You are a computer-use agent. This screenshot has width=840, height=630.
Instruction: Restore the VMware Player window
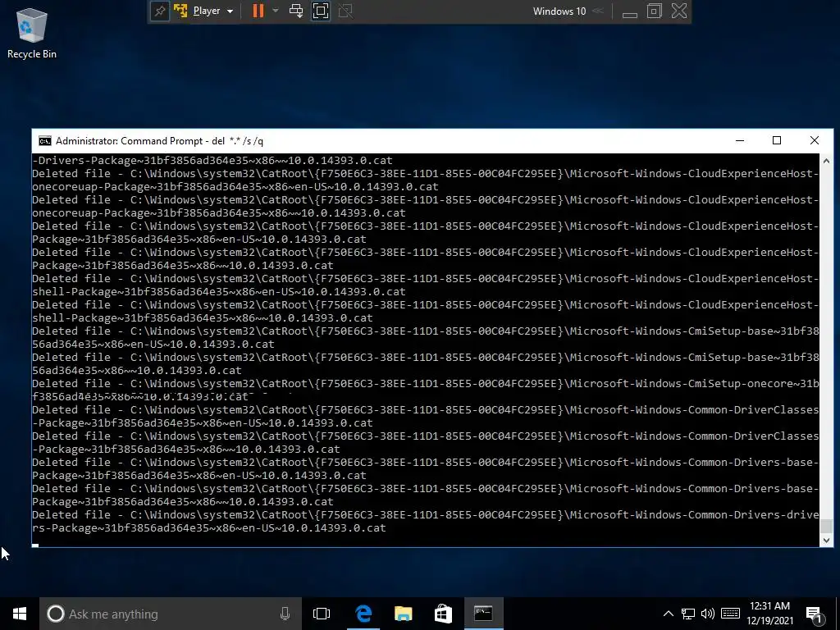pyautogui.click(x=654, y=11)
